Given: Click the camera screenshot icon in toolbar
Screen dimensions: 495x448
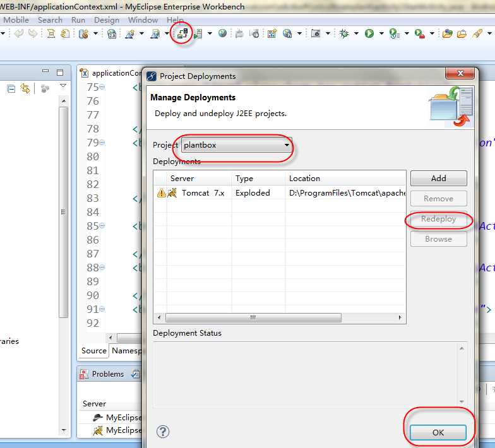Looking at the screenshot, I should (316, 33).
